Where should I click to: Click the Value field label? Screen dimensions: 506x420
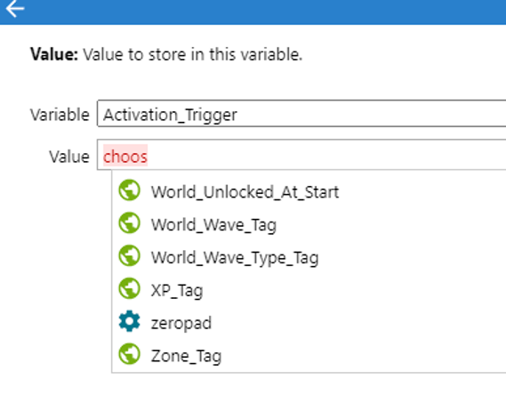coord(69,157)
